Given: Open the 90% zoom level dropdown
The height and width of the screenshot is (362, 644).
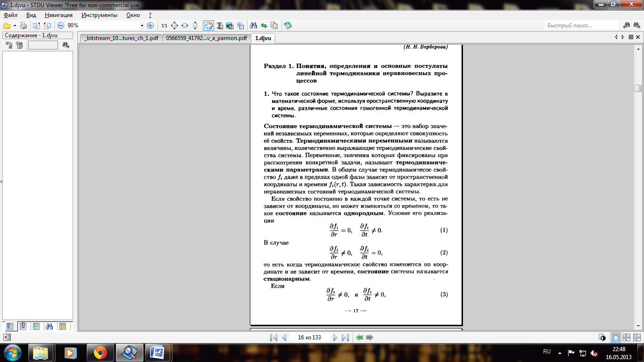Looking at the screenshot, I should tap(142, 25).
